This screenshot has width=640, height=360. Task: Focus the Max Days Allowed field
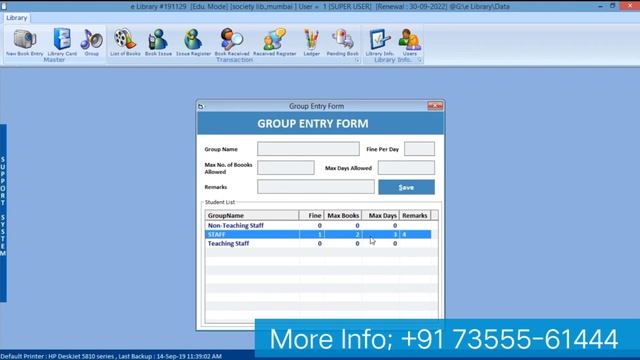coord(406,168)
